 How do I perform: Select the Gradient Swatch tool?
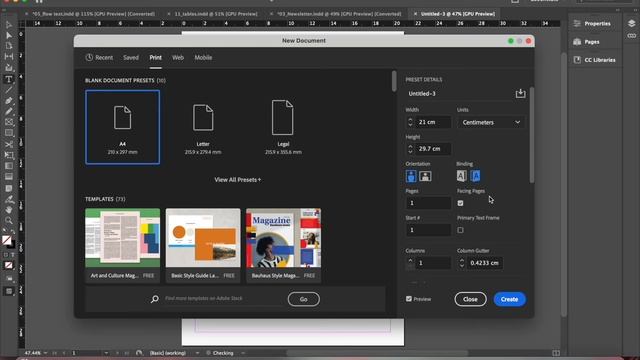coord(9,166)
